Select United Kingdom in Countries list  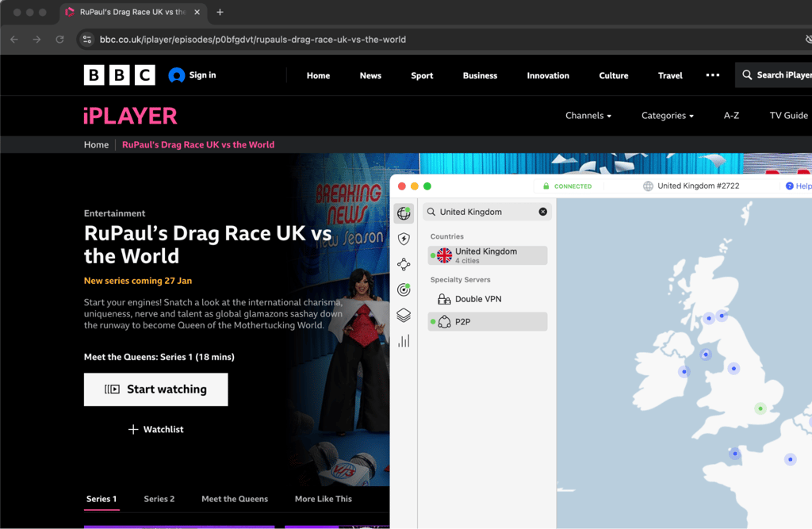(x=488, y=255)
